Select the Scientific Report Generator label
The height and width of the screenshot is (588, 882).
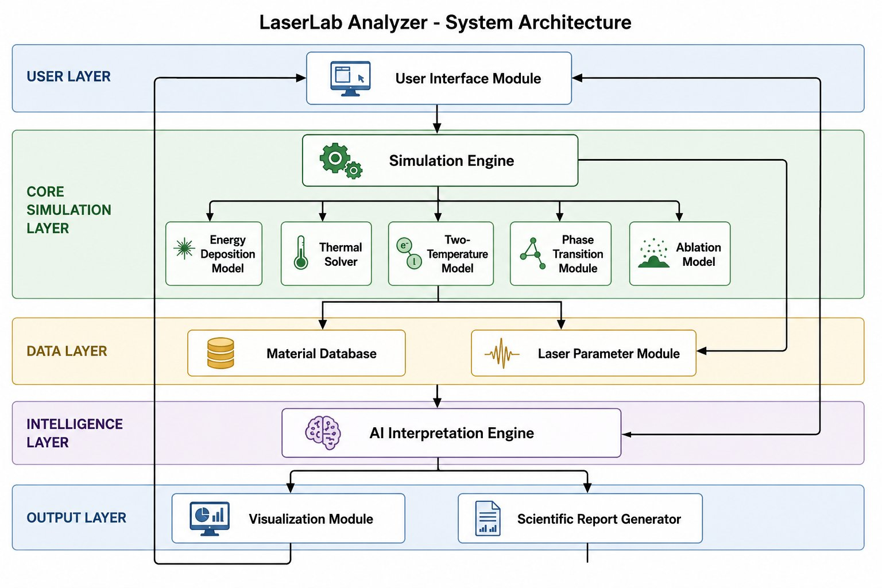(599, 519)
